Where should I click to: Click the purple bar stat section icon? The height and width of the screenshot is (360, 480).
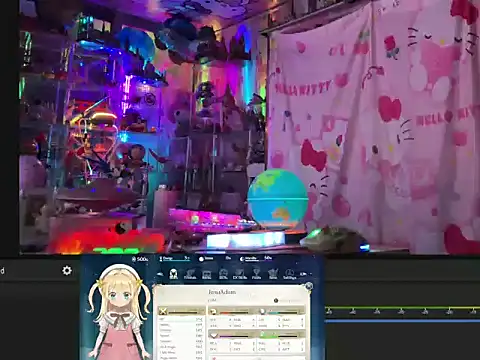[x=213, y=335]
